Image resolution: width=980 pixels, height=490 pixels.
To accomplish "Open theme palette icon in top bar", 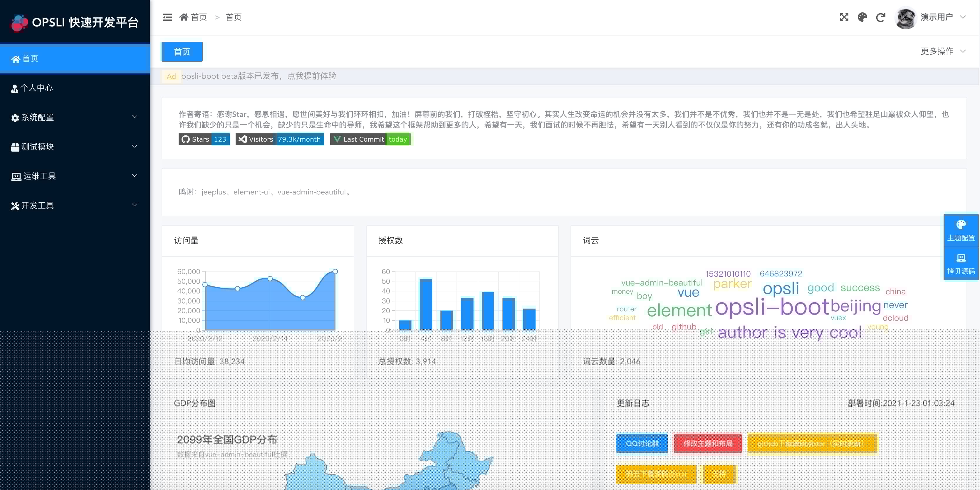I will [862, 17].
